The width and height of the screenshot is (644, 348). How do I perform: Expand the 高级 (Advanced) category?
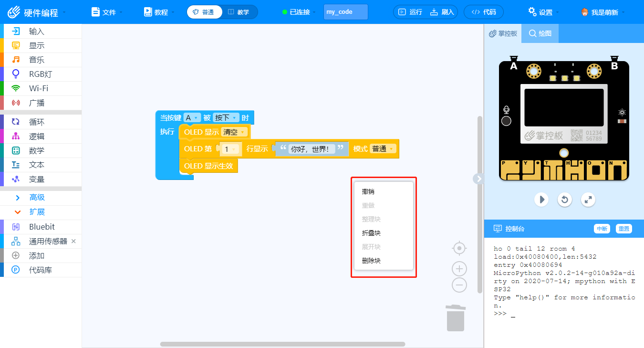41,198
